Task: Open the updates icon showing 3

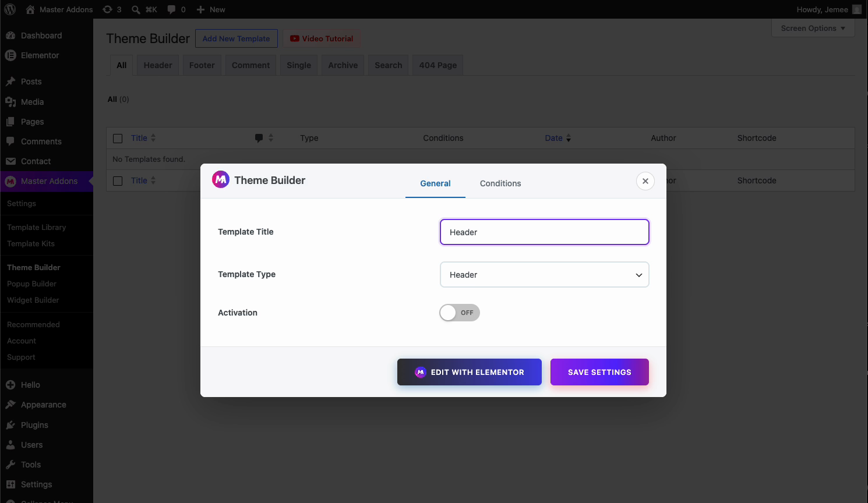Action: (108, 9)
